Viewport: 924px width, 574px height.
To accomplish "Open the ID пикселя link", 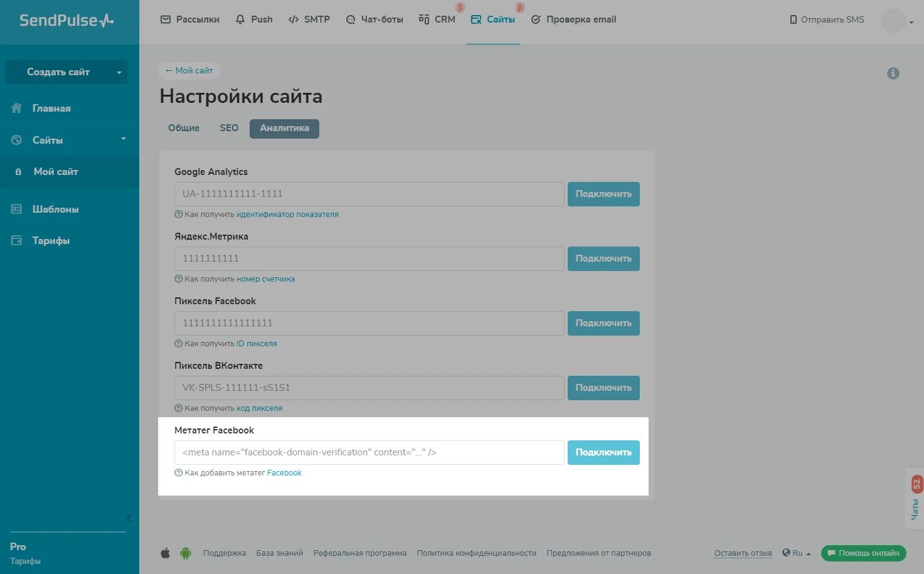I will 257,344.
